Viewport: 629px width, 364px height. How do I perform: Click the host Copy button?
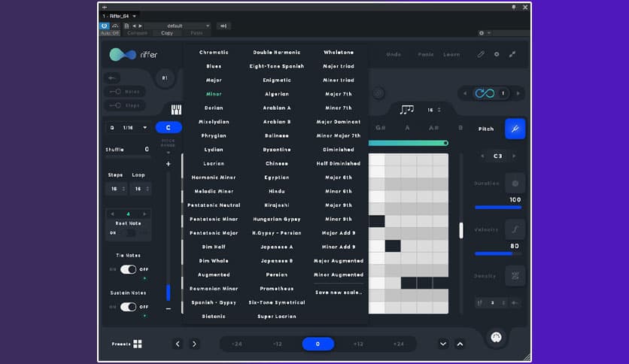[x=167, y=33]
